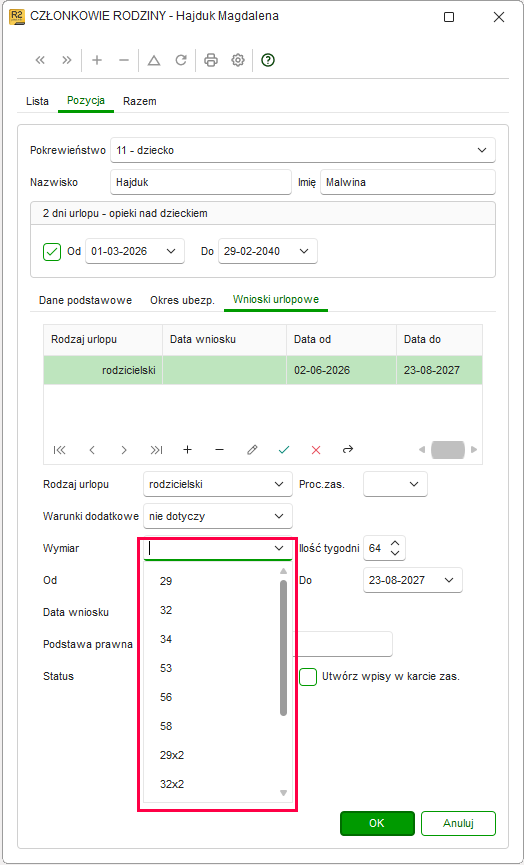
Task: Confirm changes with green checkmark icon
Action: pos(284,450)
